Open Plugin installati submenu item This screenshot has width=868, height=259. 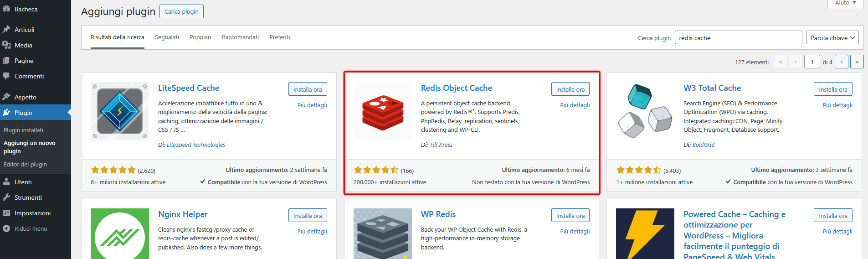tap(24, 130)
